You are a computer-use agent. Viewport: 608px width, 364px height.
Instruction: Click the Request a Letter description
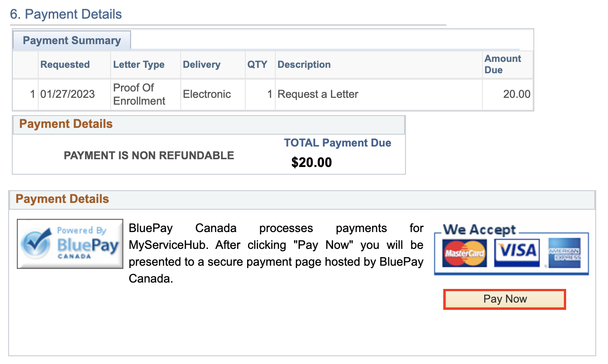(x=318, y=95)
